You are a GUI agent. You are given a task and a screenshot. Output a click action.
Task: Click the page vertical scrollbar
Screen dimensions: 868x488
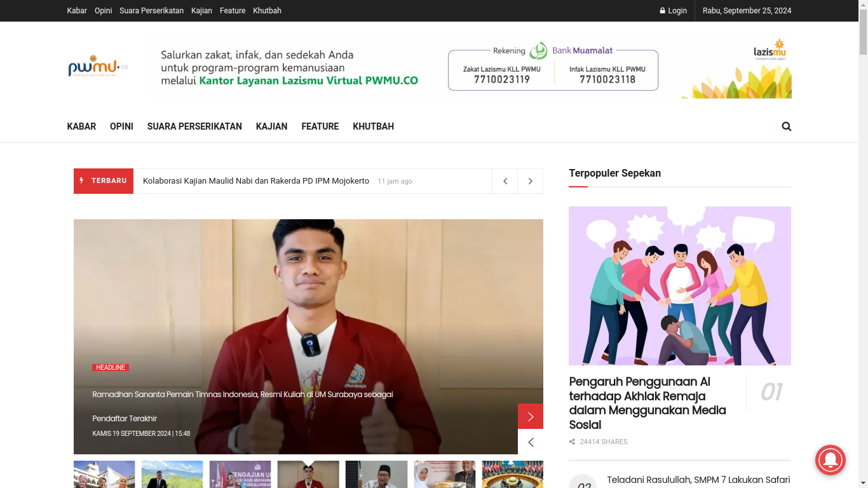[862, 254]
